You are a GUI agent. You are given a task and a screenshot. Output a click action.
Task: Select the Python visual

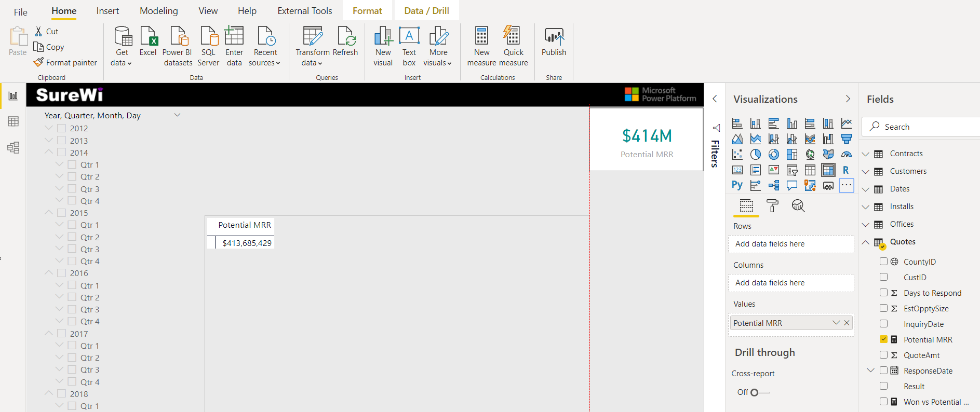(x=737, y=185)
